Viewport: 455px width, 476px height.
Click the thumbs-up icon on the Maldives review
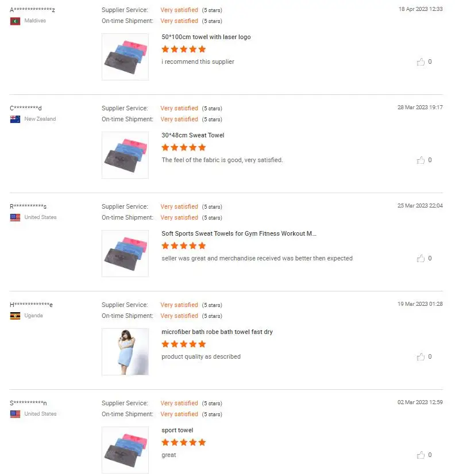421,62
